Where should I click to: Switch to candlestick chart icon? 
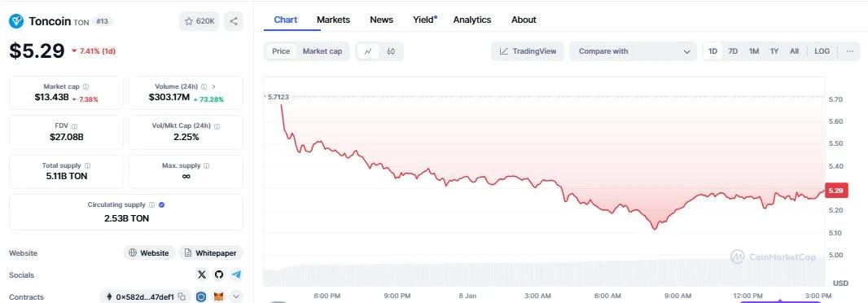click(x=391, y=51)
